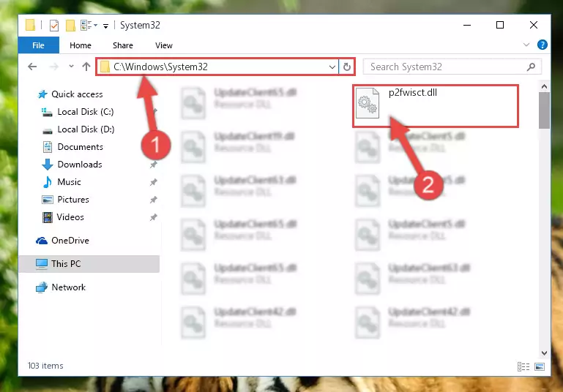Screen dimensions: 563x392
Task: Click the pin icon next to Videos
Action: pyautogui.click(x=153, y=217)
